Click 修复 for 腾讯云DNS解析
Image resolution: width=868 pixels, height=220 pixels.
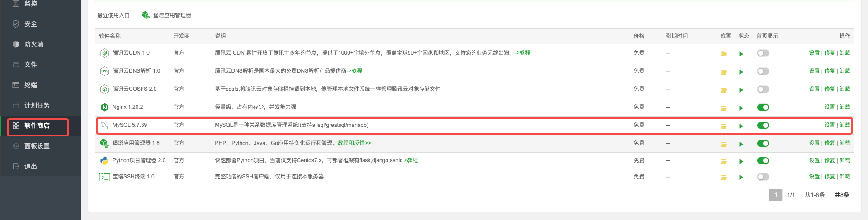point(830,71)
